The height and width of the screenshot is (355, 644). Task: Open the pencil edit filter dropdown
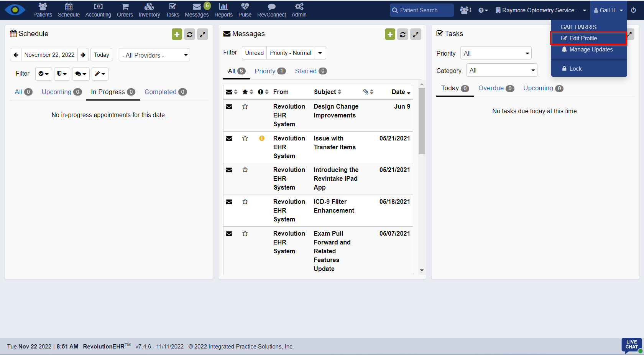pyautogui.click(x=100, y=74)
